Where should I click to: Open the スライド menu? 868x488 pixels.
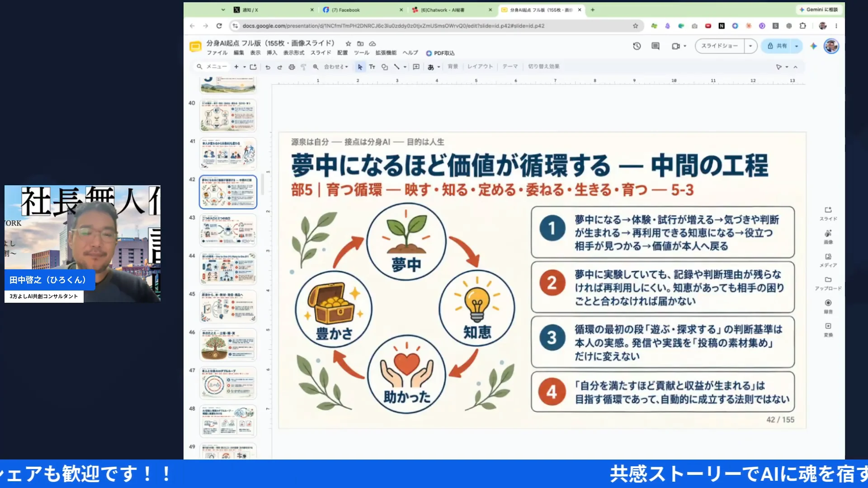click(x=321, y=53)
